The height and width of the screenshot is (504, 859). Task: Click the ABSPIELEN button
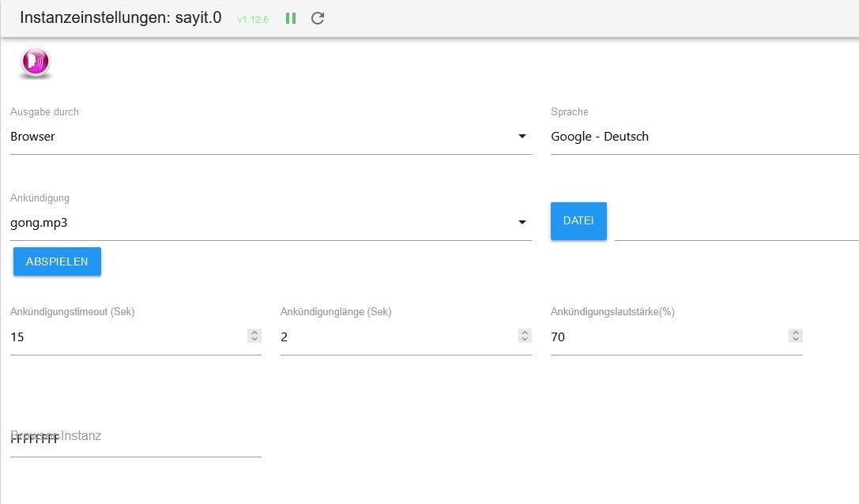pyautogui.click(x=57, y=261)
